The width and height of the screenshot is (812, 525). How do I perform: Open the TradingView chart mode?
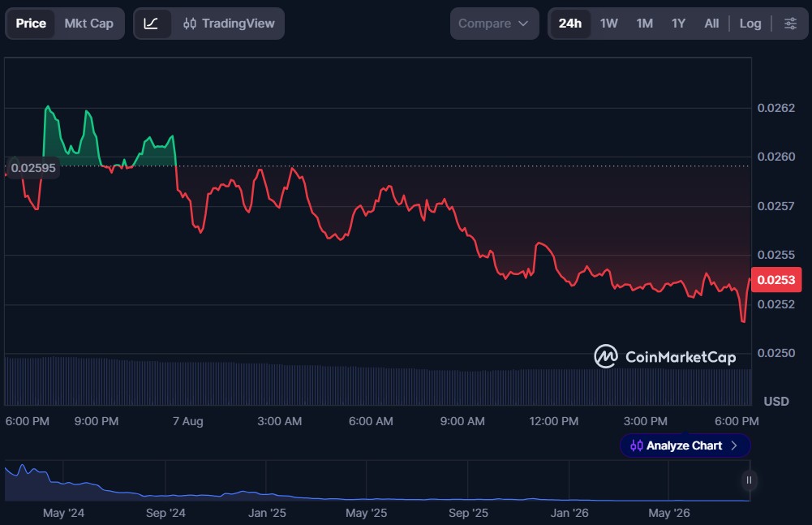pos(229,24)
